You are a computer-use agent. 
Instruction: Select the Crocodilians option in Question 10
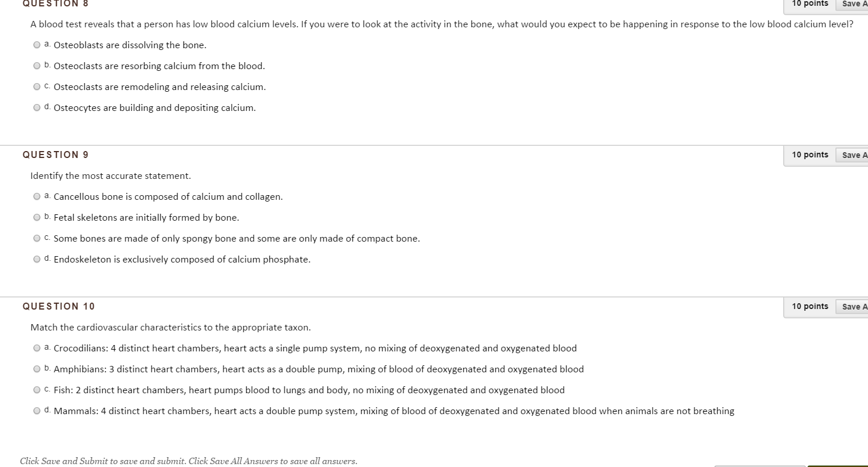point(37,347)
